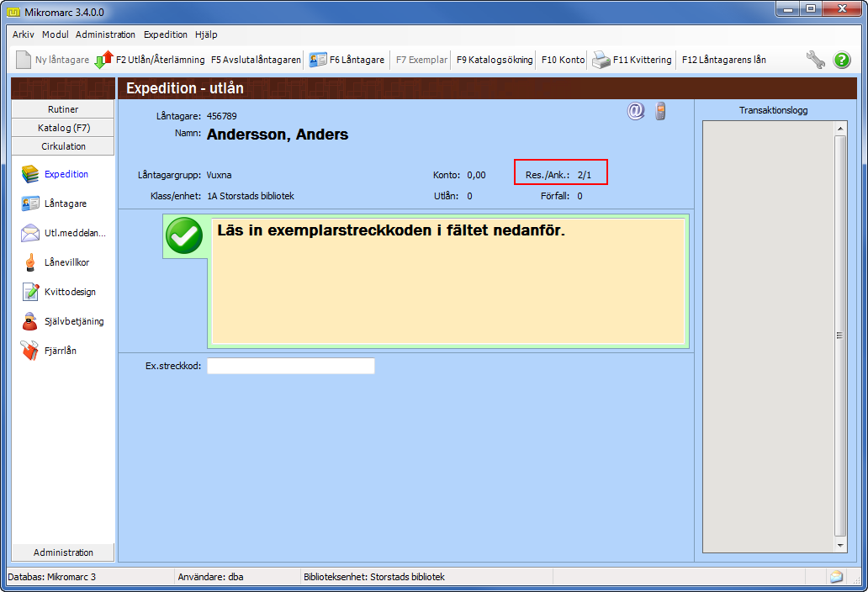Click status bar Användare: dba
Viewport: 868px width, 592px height.
pyautogui.click(x=210, y=577)
